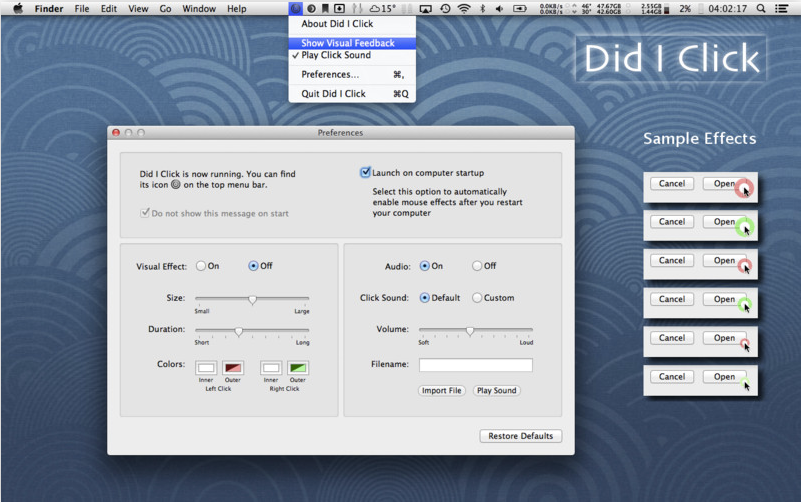Click the half-moon circle menu bar icon
801x502 pixels.
[x=311, y=9]
